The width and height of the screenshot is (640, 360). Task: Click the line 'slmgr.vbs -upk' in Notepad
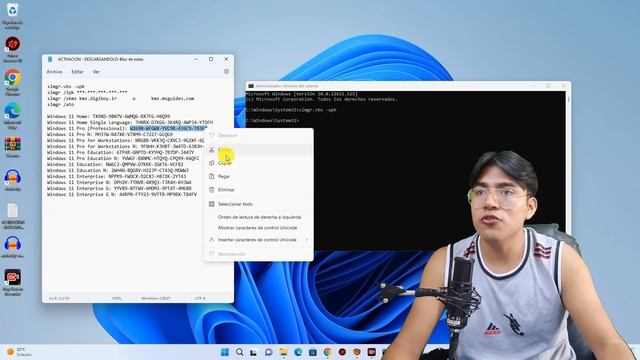pyautogui.click(x=66, y=87)
